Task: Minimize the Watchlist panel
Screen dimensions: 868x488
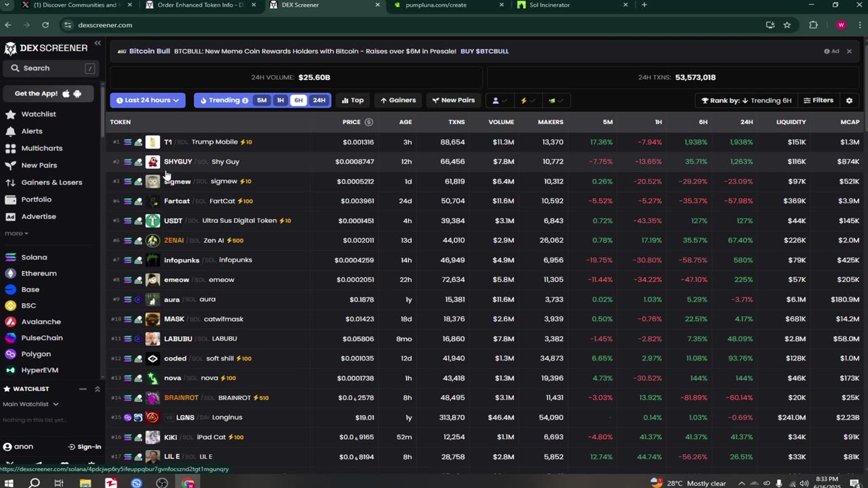Action: (83, 389)
